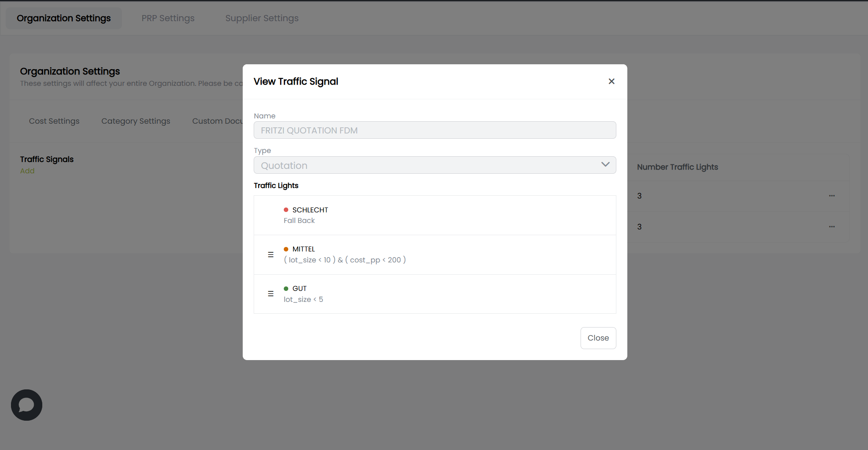The image size is (868, 450).
Task: Click drag handle icon for MITTEL rule
Action: (x=271, y=255)
